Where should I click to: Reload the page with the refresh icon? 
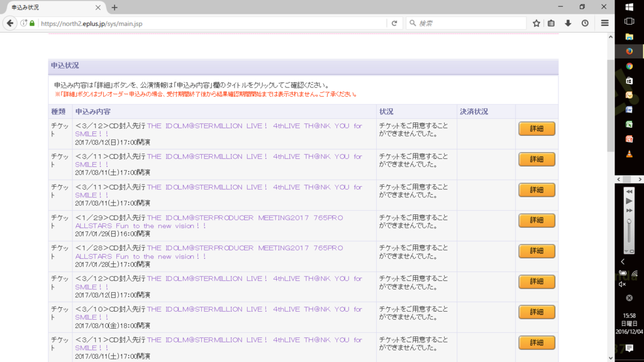pos(394,23)
